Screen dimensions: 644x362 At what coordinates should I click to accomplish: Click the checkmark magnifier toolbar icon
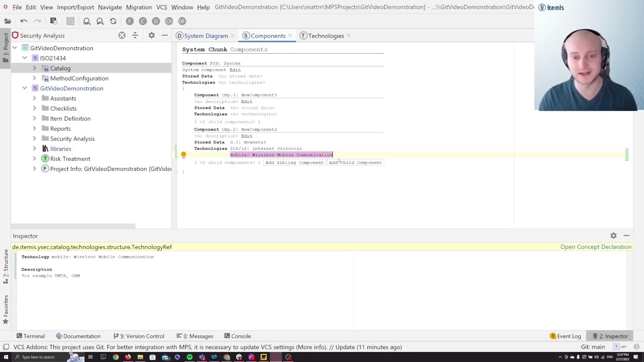point(100,21)
